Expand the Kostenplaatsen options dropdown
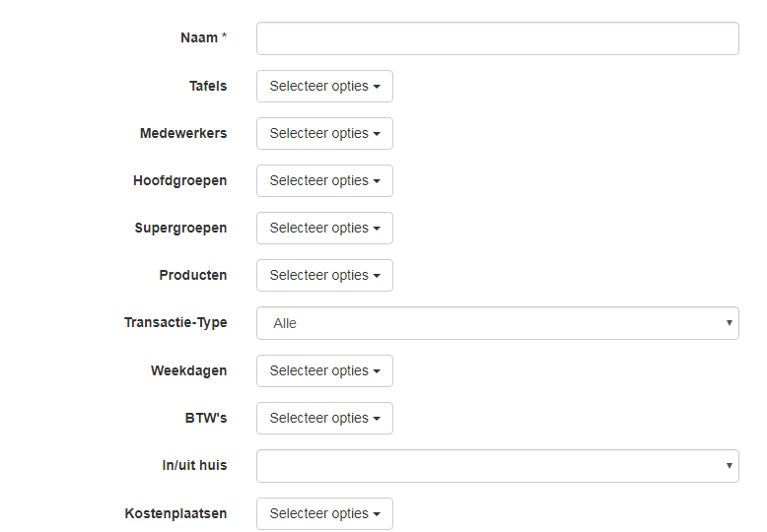This screenshot has height=532, width=767. [x=324, y=513]
